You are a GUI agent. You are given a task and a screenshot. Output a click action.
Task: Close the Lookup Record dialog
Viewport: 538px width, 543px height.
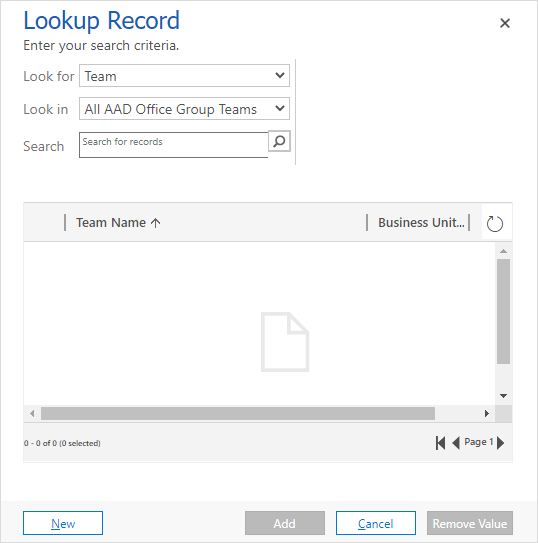click(505, 23)
